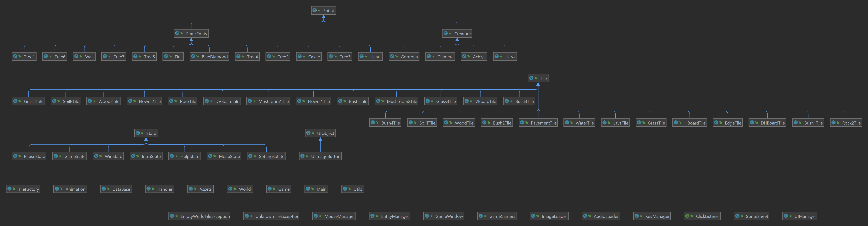Screen dimensions: 868x226
Task: Click the class icon of UIManager
Action: click(786, 216)
